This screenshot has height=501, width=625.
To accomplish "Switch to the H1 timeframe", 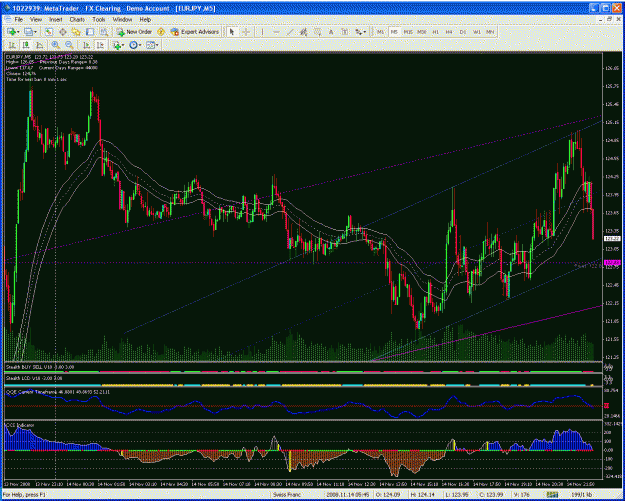I will 436,32.
